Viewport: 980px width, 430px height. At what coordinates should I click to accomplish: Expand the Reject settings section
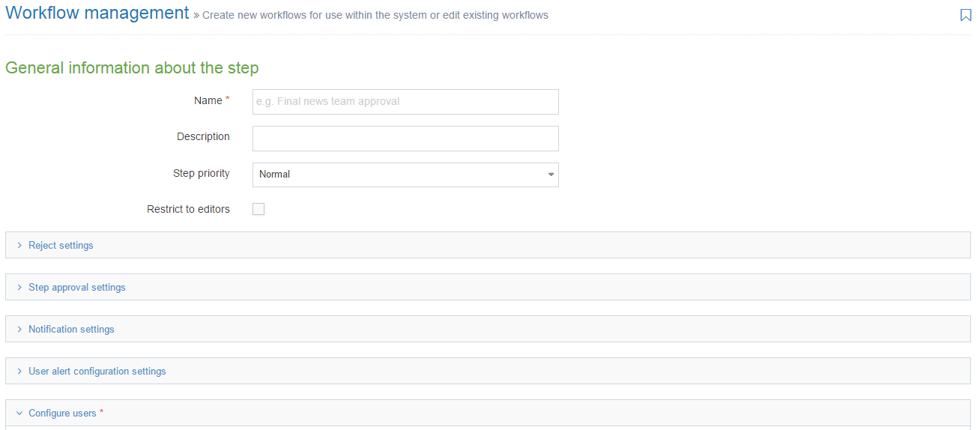[61, 246]
